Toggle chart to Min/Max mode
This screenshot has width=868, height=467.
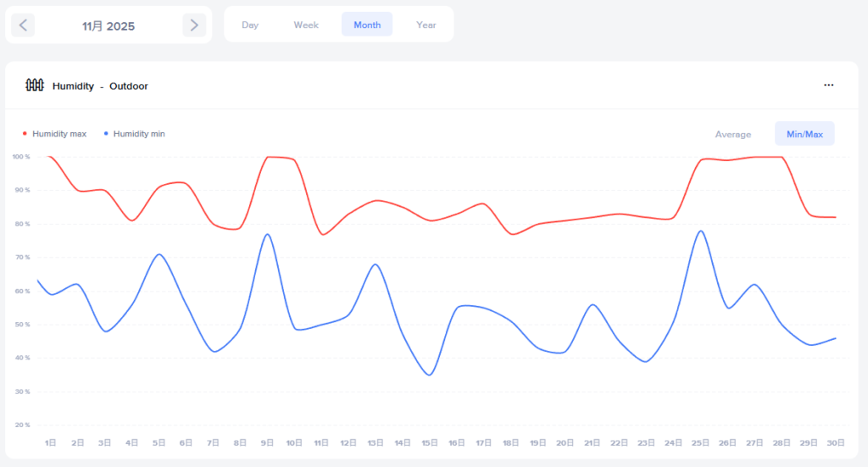(x=804, y=134)
